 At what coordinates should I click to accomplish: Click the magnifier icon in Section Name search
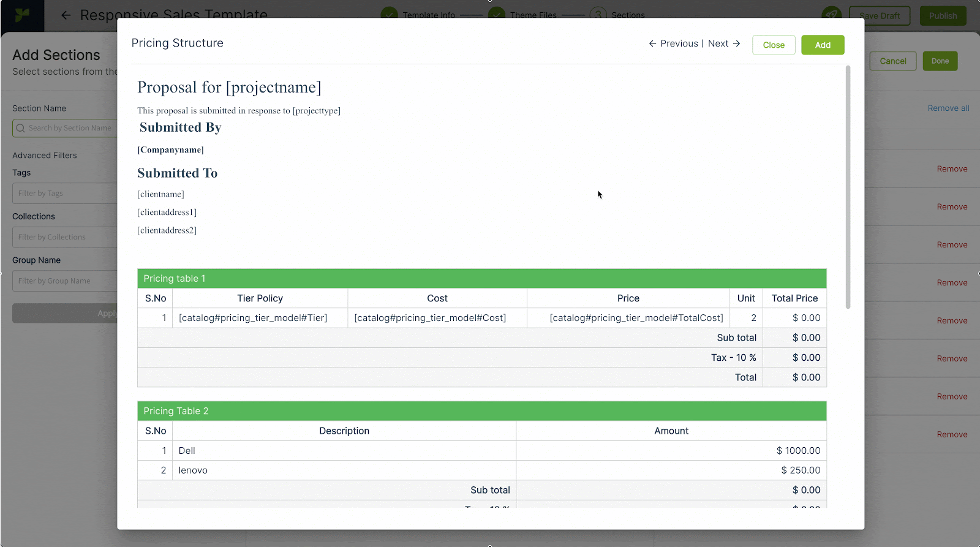[21, 128]
